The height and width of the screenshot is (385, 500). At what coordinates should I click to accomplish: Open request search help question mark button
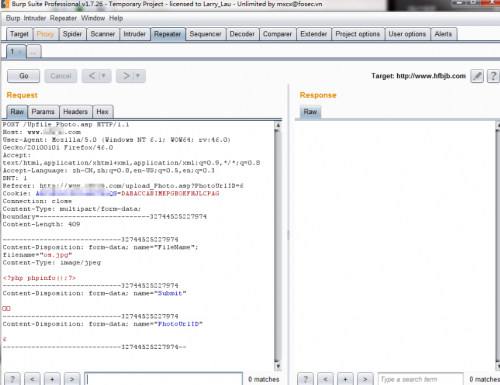click(x=12, y=379)
